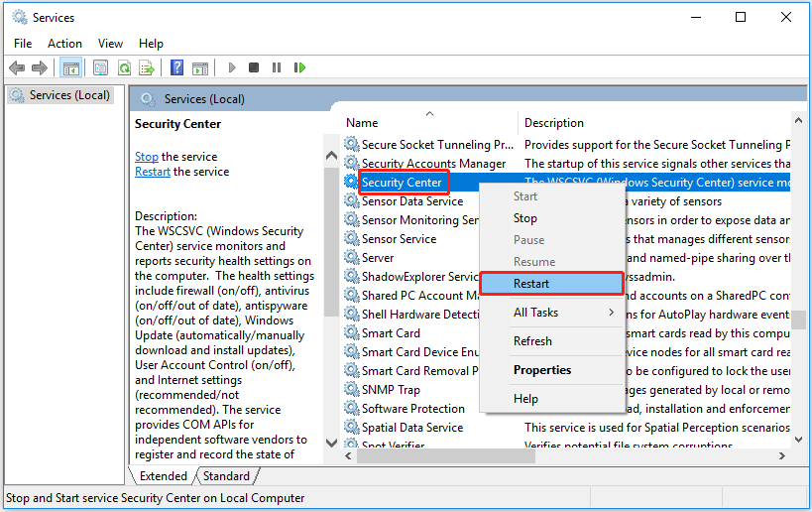Click gear icon beside Sensor Data Service
The height and width of the screenshot is (512, 812).
tap(352, 200)
